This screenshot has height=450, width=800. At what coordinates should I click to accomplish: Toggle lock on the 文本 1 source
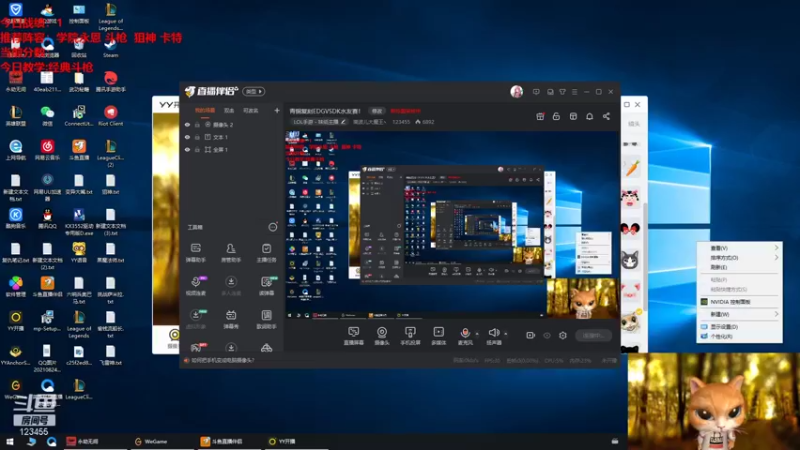197,137
